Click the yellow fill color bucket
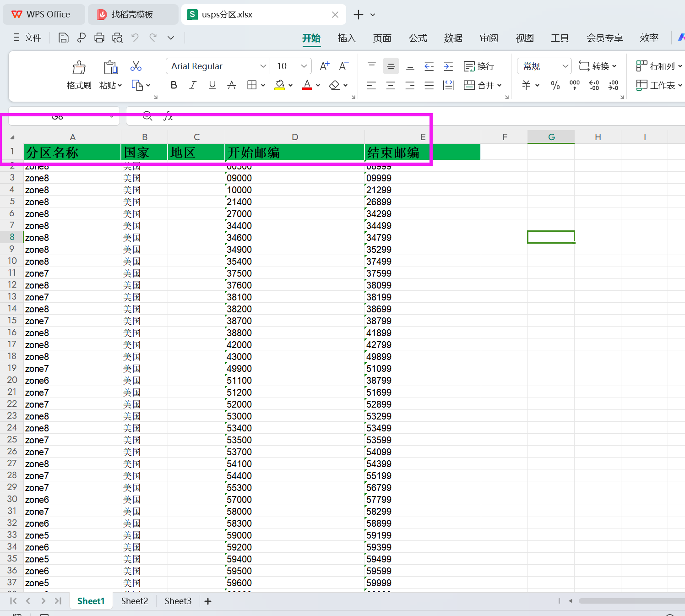 [x=280, y=85]
